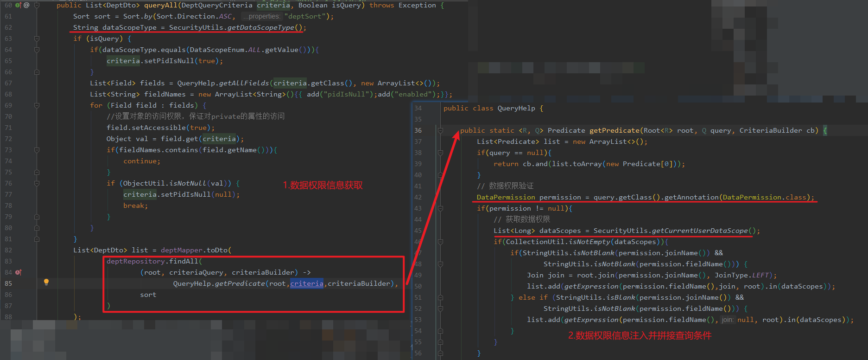Click the "deptSort" string literal on line 61
868x360 pixels.
(305, 16)
